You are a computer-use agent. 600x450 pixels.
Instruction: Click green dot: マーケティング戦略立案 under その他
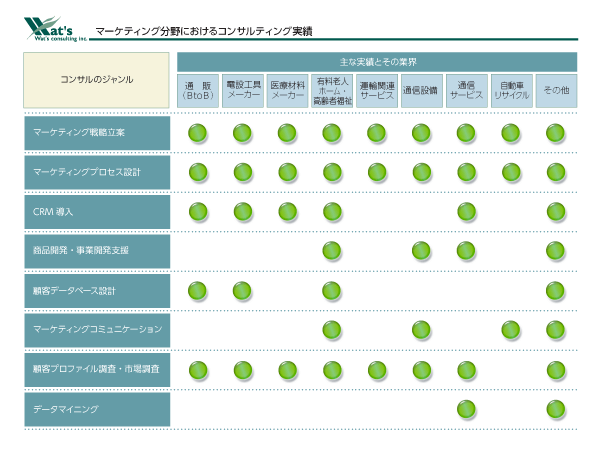[556, 133]
